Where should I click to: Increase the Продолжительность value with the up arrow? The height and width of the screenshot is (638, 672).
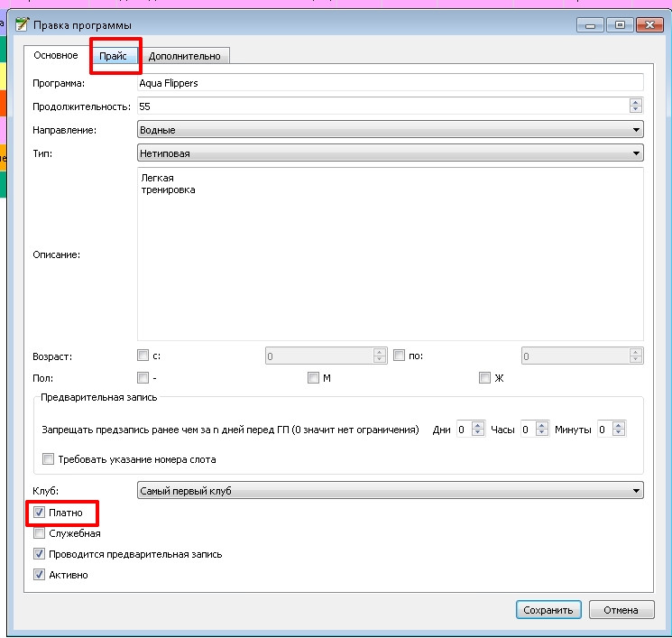[x=636, y=102]
